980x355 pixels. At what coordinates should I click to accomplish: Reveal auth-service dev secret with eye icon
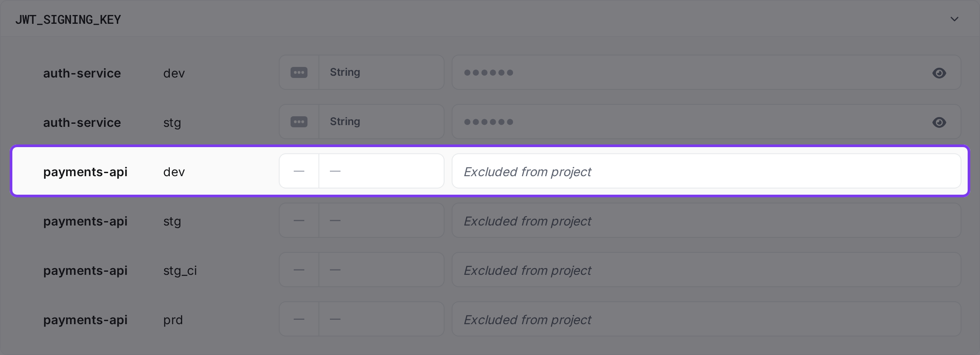click(x=939, y=73)
